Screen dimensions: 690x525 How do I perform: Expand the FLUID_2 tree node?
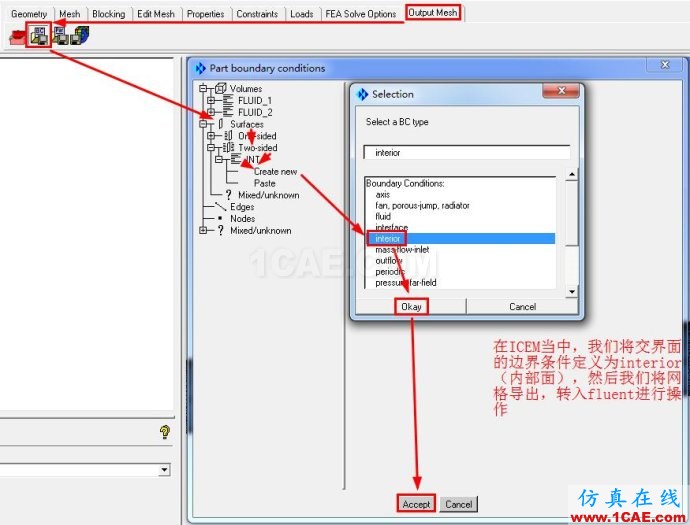[x=211, y=112]
